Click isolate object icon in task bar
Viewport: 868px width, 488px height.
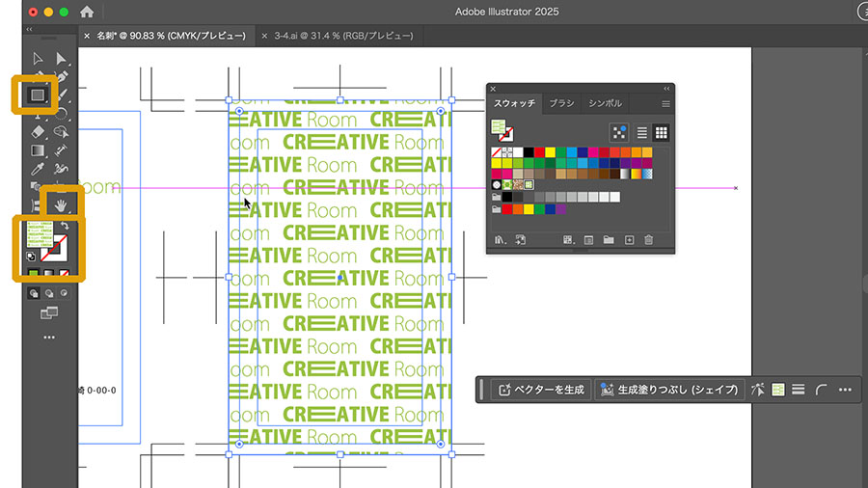757,390
